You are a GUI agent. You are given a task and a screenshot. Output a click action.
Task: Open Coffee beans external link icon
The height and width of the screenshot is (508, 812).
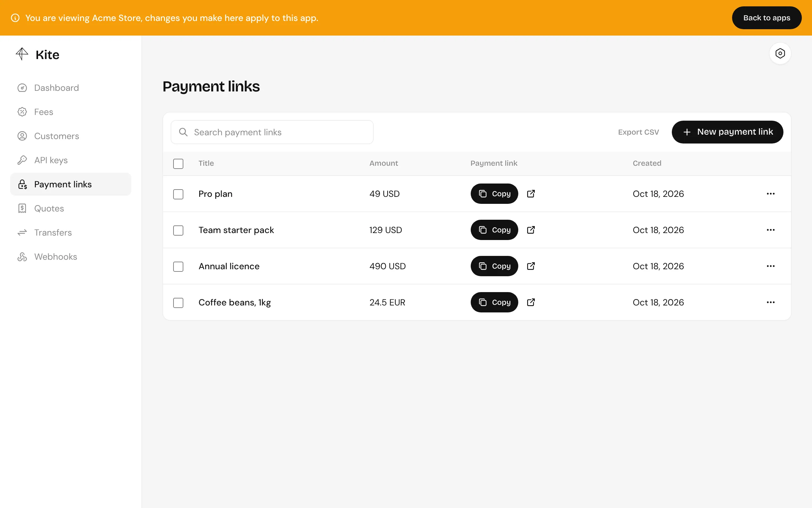click(x=531, y=302)
